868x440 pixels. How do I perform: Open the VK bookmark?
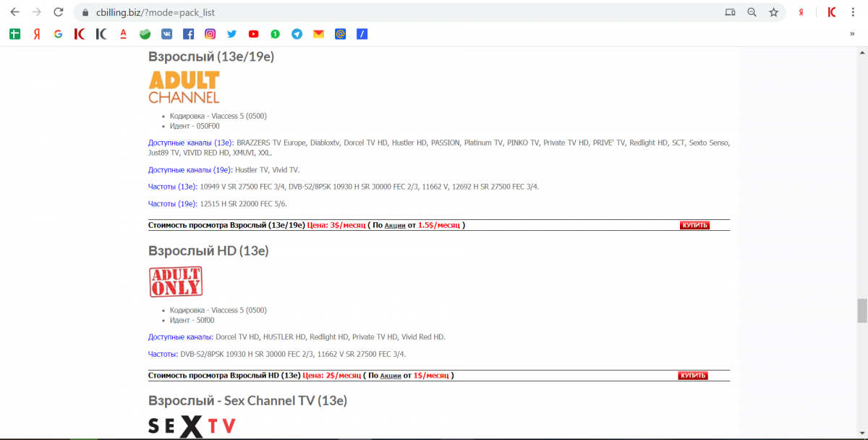click(x=166, y=34)
